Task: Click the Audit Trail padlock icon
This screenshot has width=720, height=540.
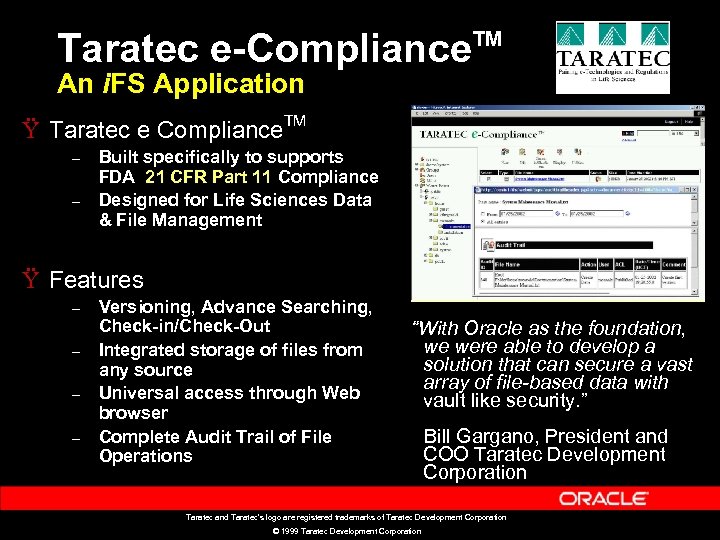Action: point(488,245)
